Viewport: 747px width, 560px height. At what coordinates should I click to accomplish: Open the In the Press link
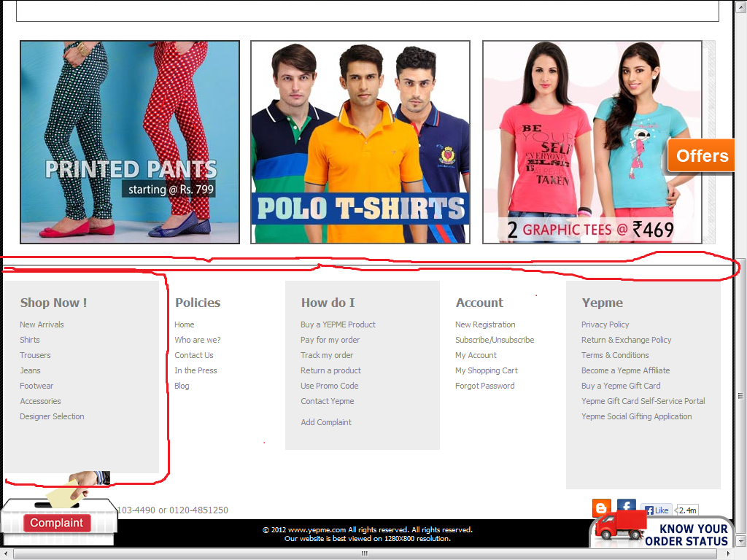pos(196,370)
